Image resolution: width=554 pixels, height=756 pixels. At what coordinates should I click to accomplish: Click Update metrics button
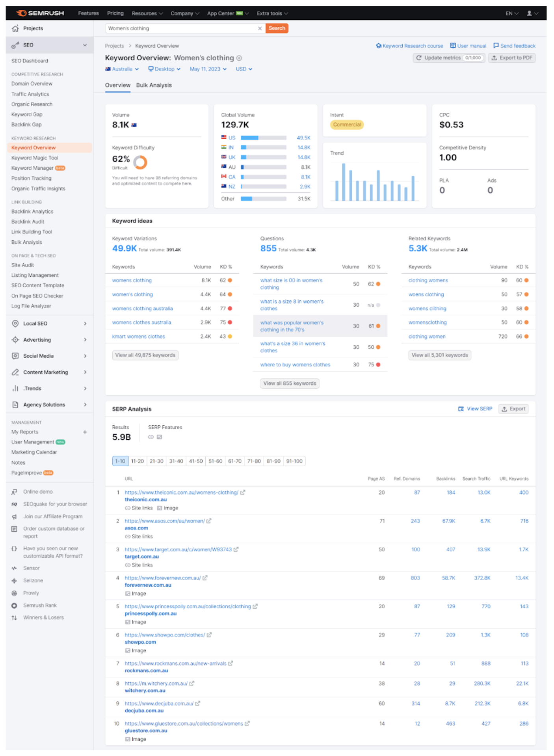point(449,58)
